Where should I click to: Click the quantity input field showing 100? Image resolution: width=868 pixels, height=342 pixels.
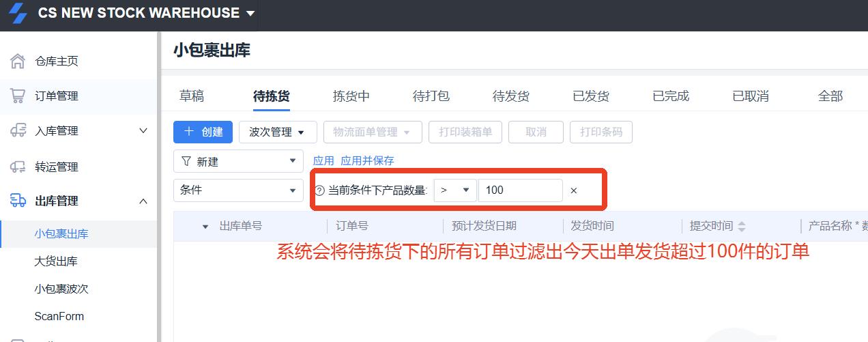tap(520, 190)
